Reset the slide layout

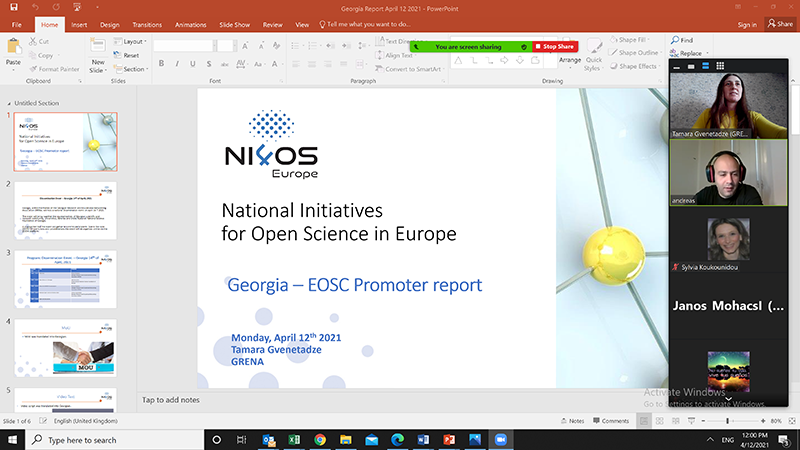tap(127, 55)
